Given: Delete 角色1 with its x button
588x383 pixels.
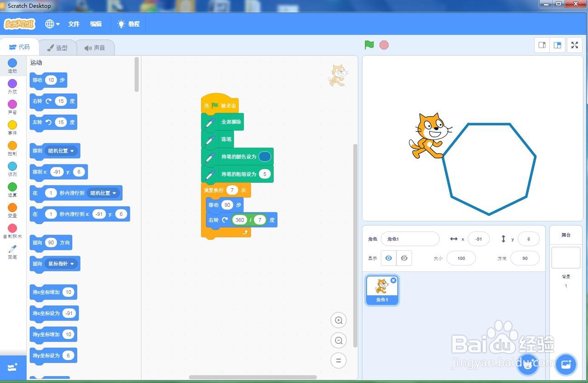Looking at the screenshot, I should tap(394, 280).
